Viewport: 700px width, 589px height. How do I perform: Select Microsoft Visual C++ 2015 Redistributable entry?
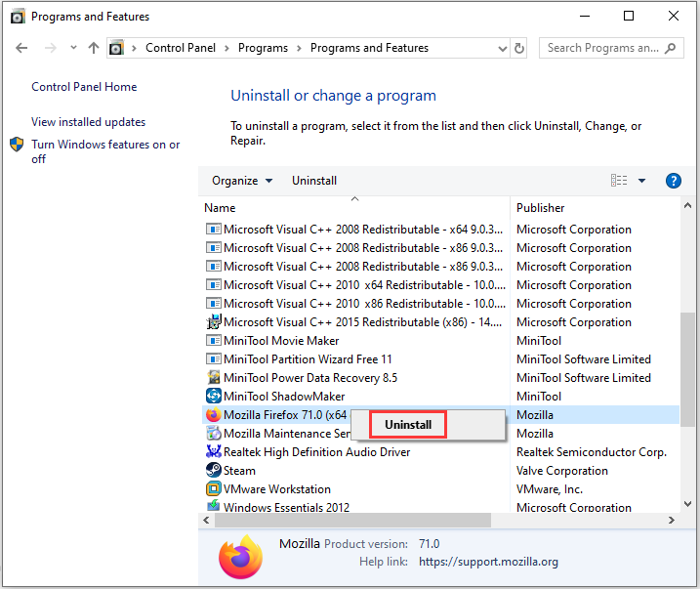pyautogui.click(x=362, y=322)
